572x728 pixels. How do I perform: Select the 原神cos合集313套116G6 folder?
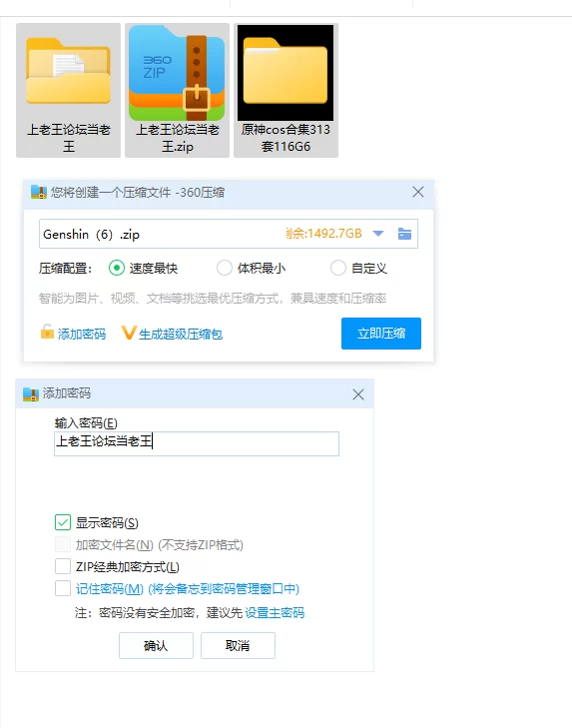[286, 91]
